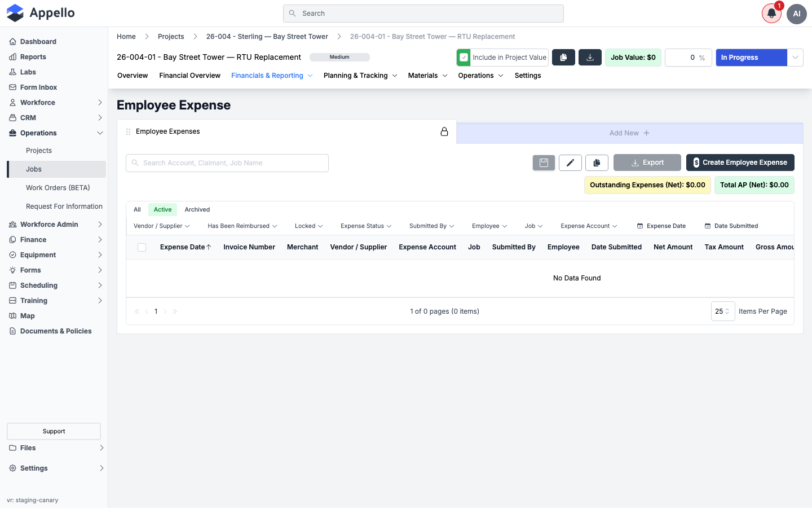The image size is (812, 518).
Task: Open the items per page selector
Action: [723, 311]
